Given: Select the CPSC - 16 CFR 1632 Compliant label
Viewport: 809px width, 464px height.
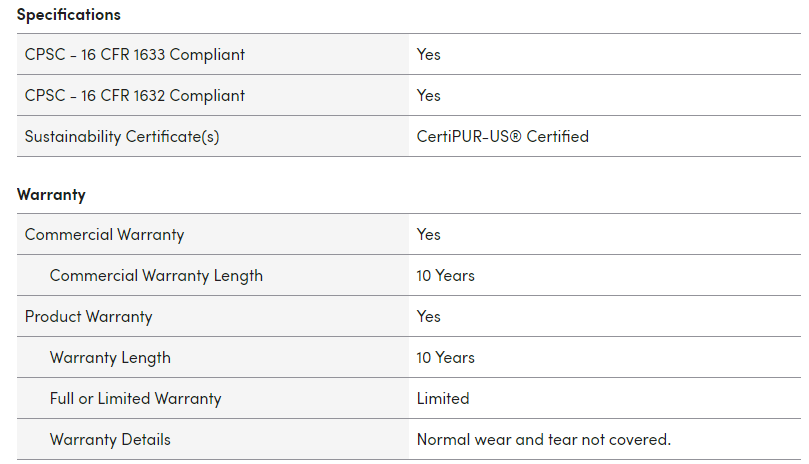Looking at the screenshot, I should (135, 96).
